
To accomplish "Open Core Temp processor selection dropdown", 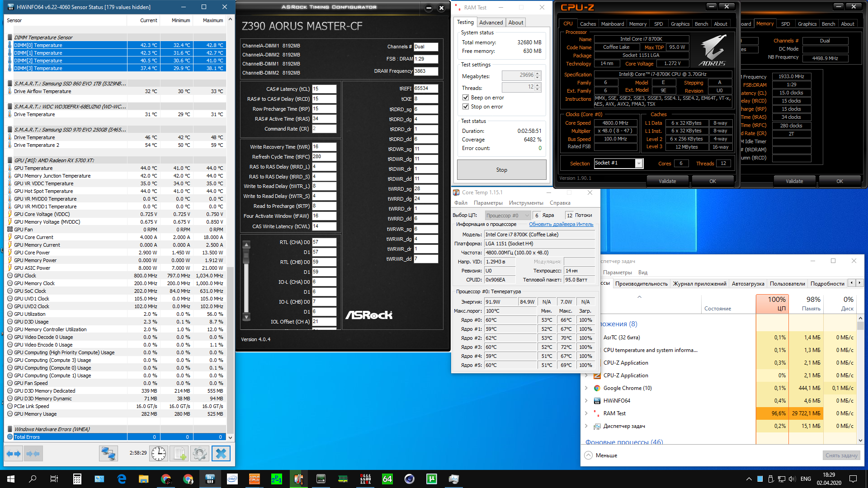I will point(508,216).
